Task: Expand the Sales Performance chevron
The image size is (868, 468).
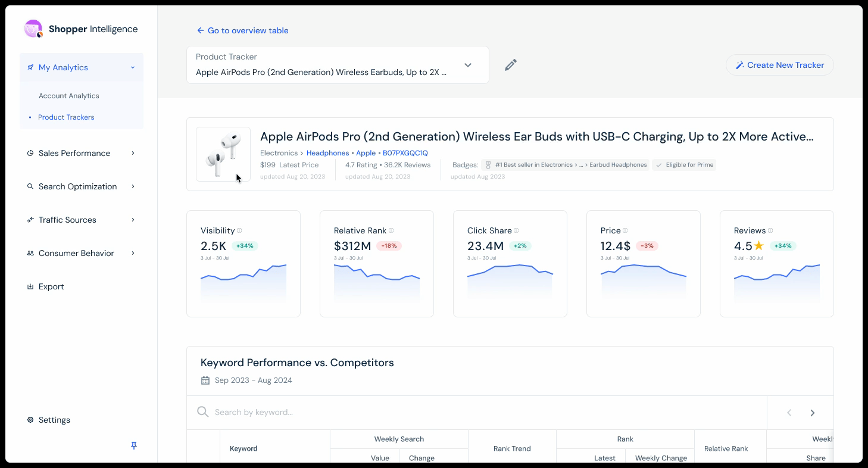Action: pyautogui.click(x=133, y=153)
